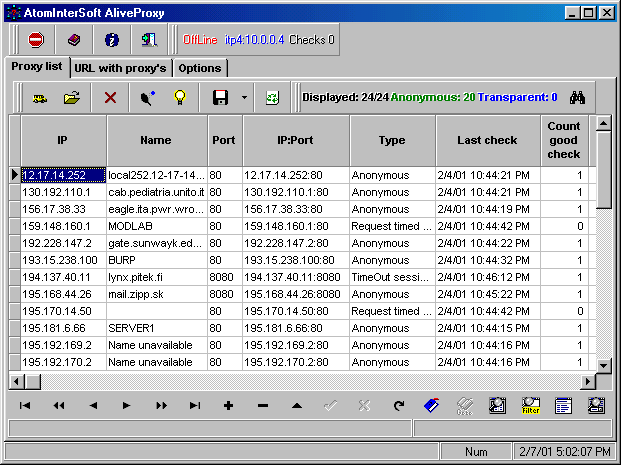Click Anonymous: 20 counter text
The width and height of the screenshot is (621, 465).
click(433, 97)
